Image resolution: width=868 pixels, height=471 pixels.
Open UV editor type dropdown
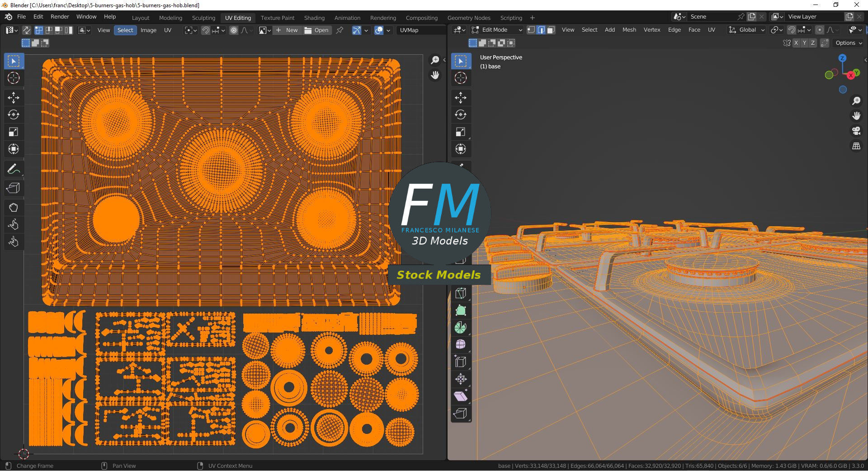pyautogui.click(x=12, y=30)
